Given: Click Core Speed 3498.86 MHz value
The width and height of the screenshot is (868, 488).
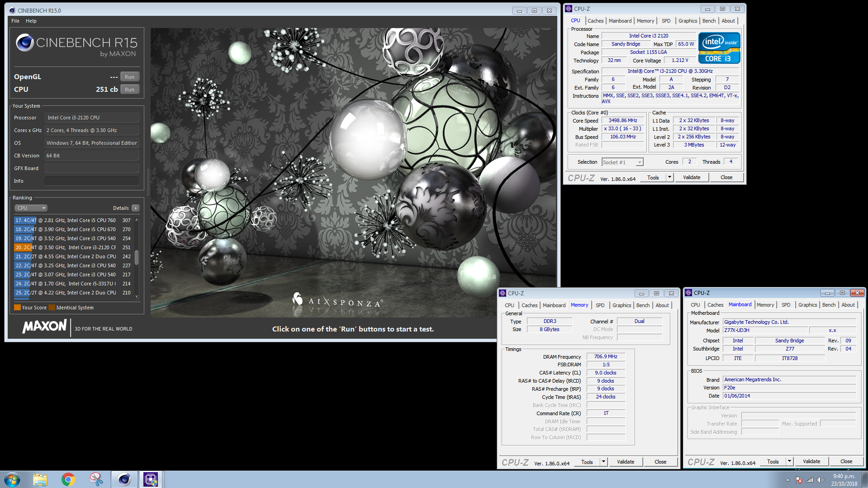Looking at the screenshot, I should (622, 120).
